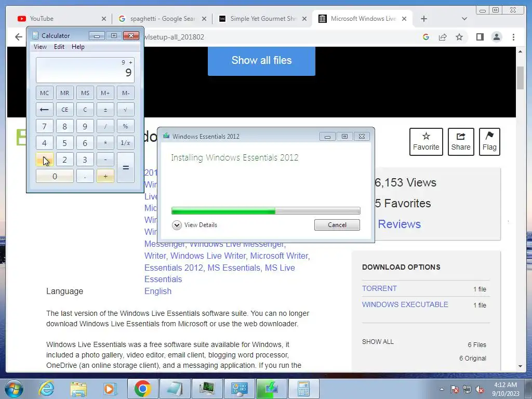
Task: Click the English language link
Action: tap(158, 291)
